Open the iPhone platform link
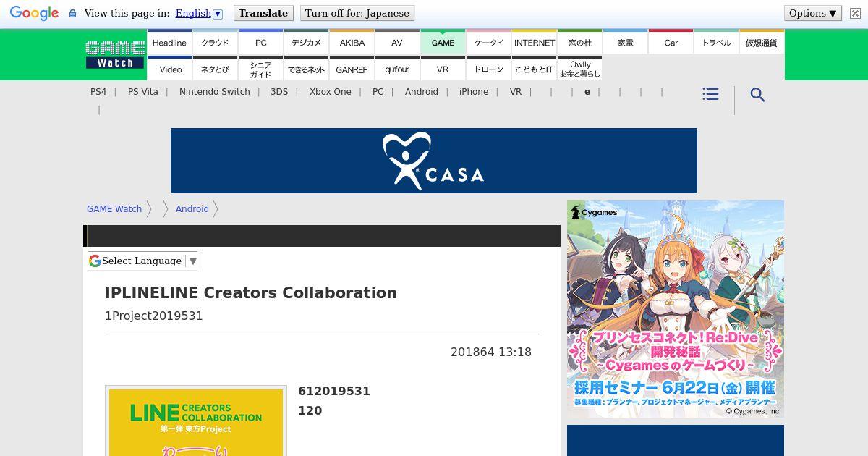This screenshot has height=456, width=868. click(x=474, y=92)
